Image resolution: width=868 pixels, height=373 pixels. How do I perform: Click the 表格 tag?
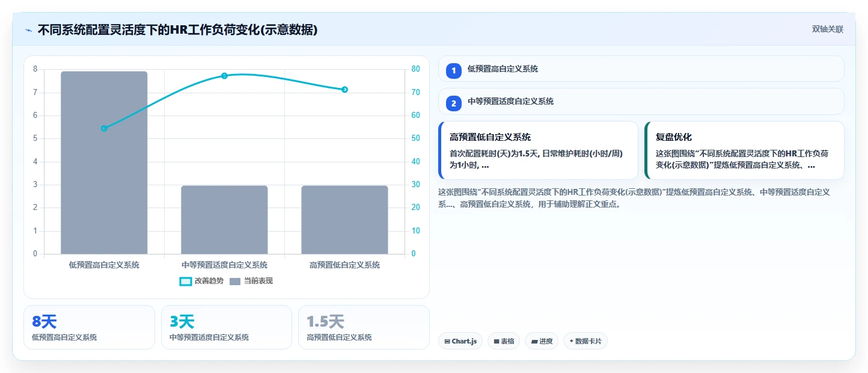coord(504,341)
